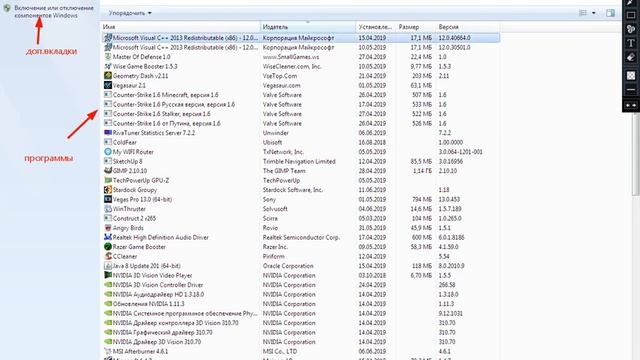Select NVIDIA Драйвер 3D Vision 310.70 entry
The image size is (640, 360).
[x=300, y=342]
